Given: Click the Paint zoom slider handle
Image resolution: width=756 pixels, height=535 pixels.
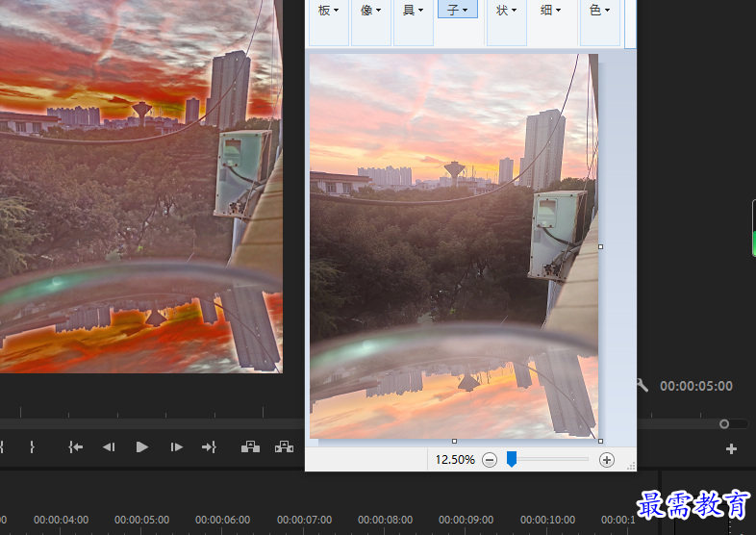Looking at the screenshot, I should [512, 459].
